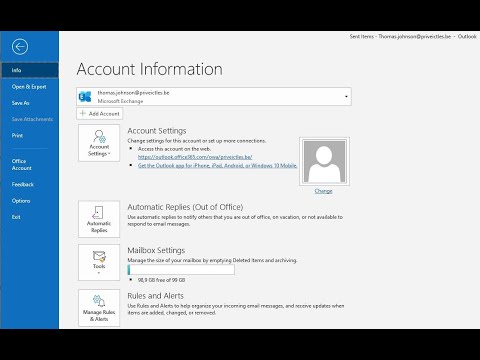This screenshot has height=360, width=480.
Task: Click the Exchange account logo icon
Action: (x=85, y=97)
